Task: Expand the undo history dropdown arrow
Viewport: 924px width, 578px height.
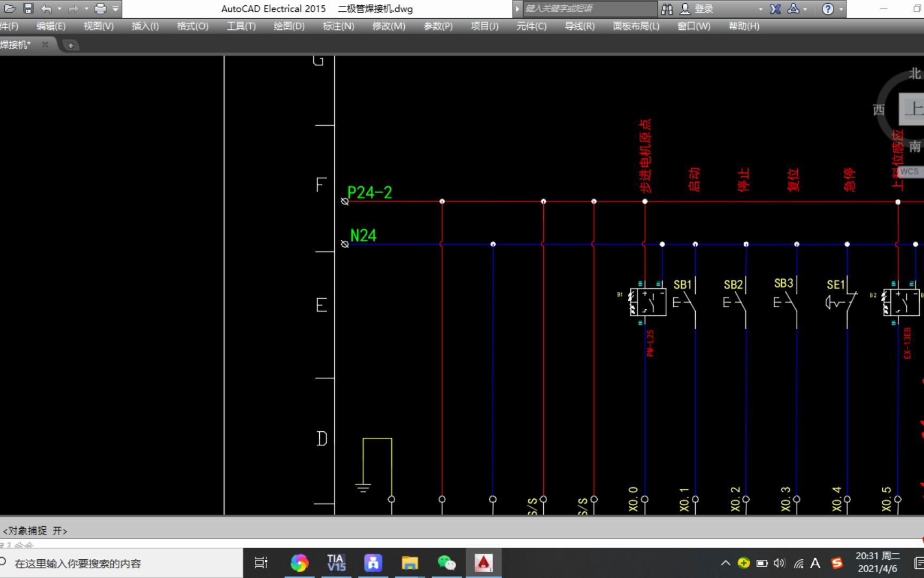Action: 59,9
